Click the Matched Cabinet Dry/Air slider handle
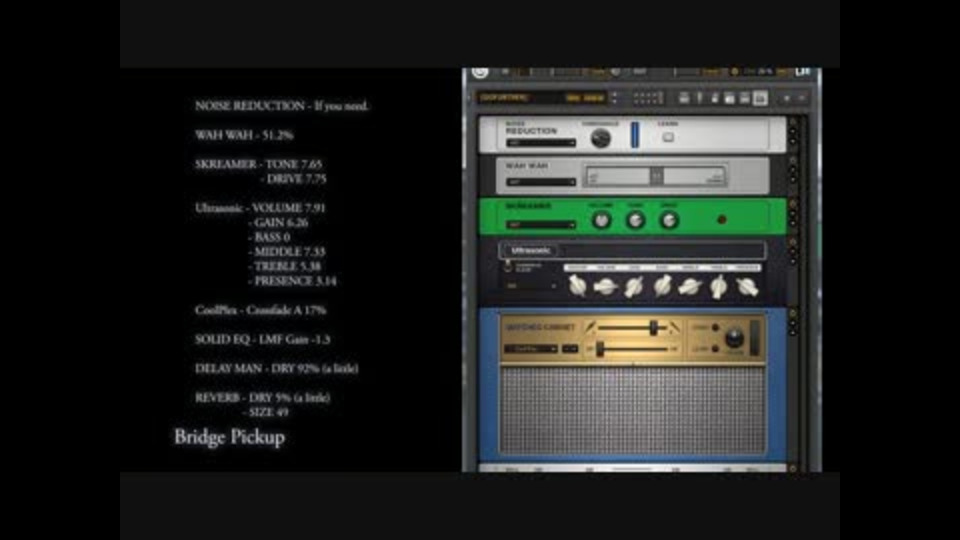Screen dimensions: 960x540 (601, 349)
